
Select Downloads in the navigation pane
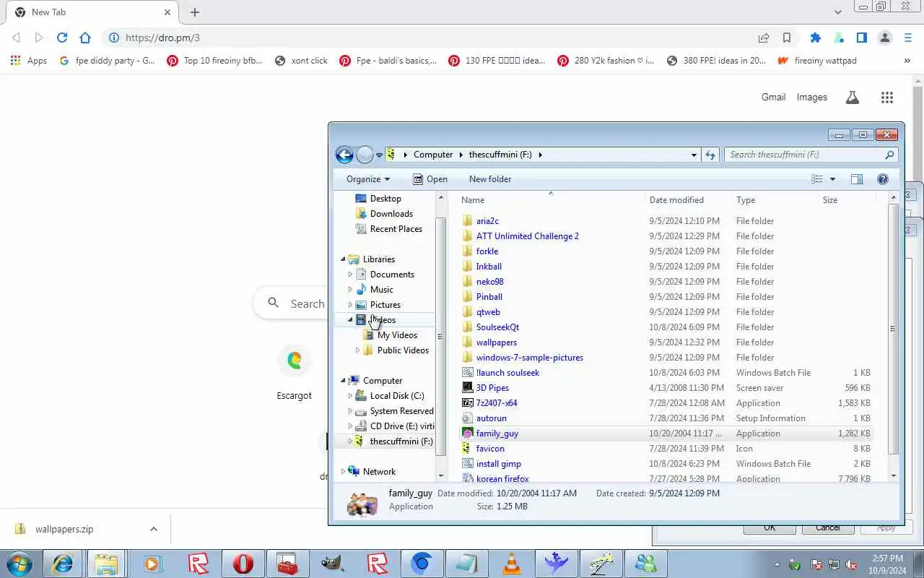391,214
